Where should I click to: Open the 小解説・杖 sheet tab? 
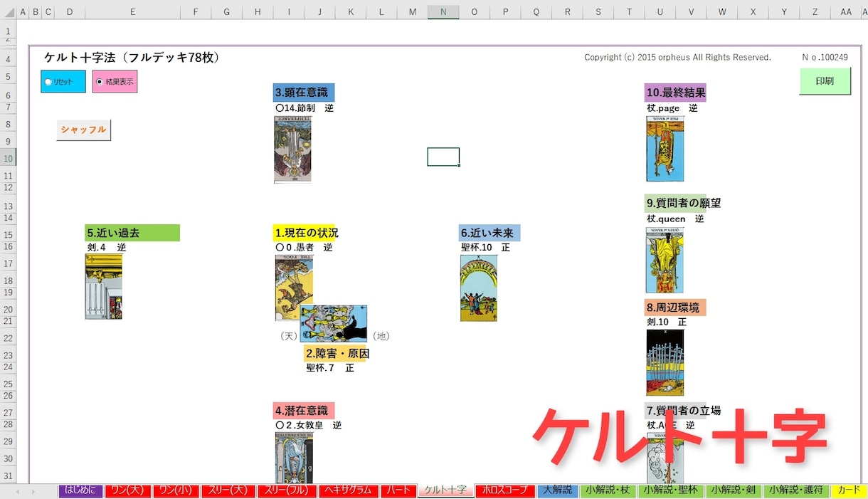(608, 490)
